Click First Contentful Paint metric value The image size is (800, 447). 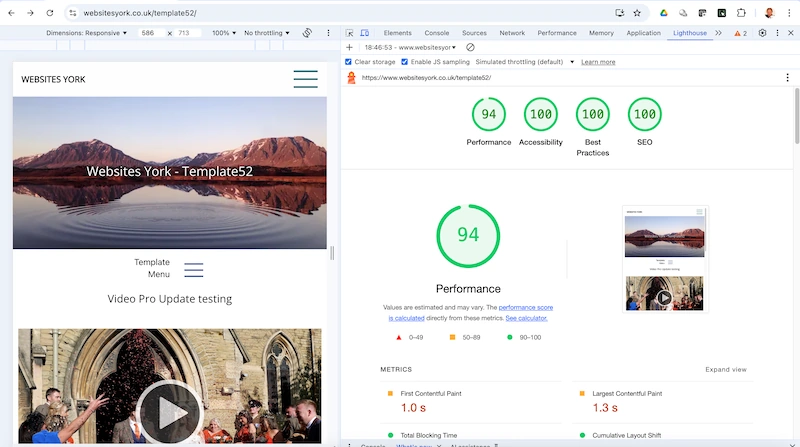point(413,408)
